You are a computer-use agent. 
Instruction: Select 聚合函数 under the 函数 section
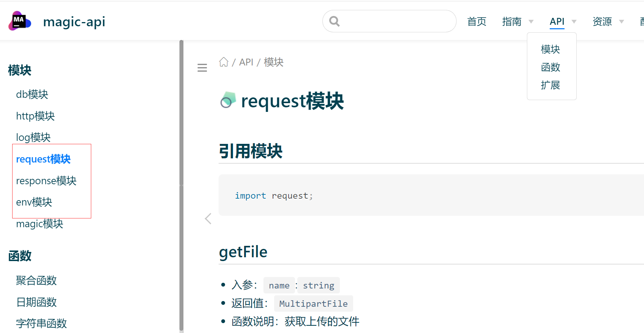click(x=36, y=280)
